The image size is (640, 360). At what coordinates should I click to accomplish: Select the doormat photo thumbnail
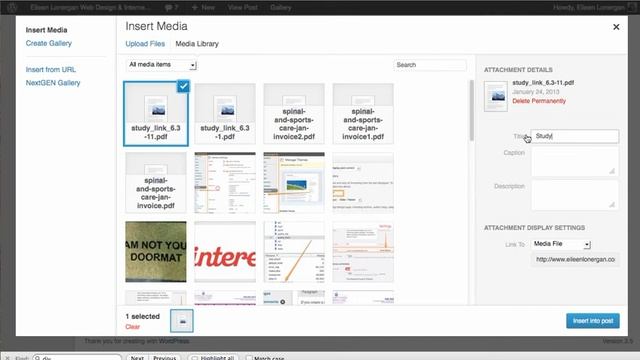[156, 251]
